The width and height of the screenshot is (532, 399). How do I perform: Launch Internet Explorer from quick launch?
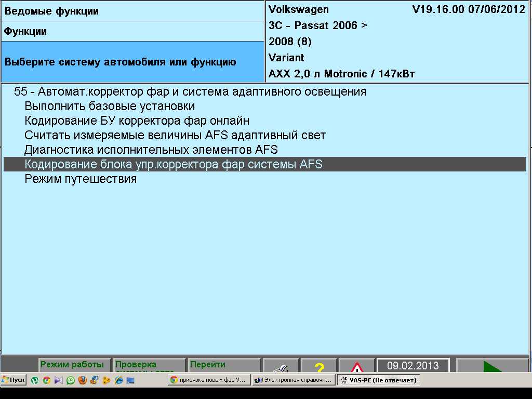click(x=118, y=380)
